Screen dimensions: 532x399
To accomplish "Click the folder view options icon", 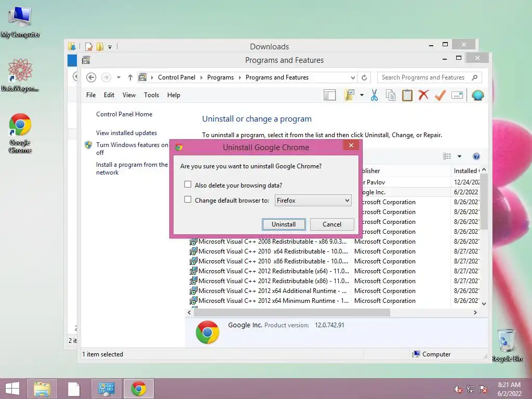I will [x=349, y=96].
